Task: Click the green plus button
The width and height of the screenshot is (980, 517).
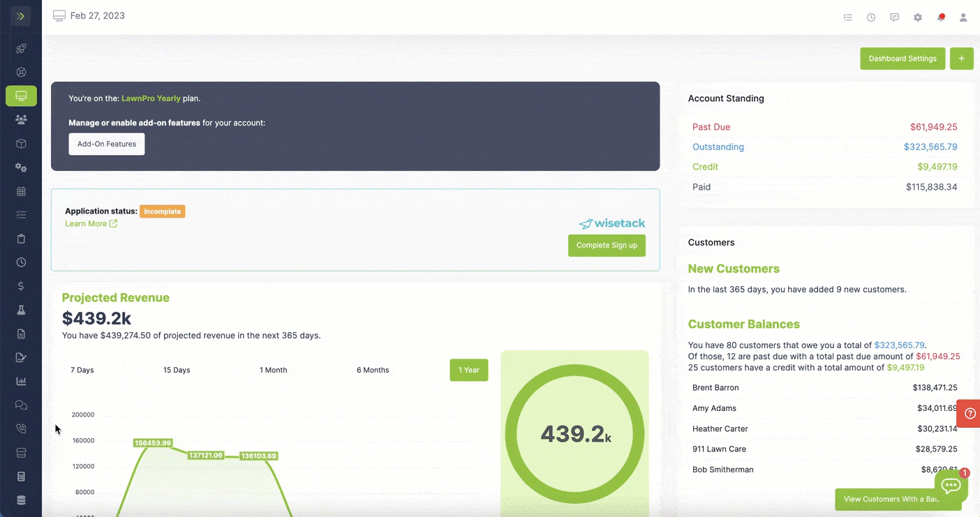Action: click(961, 59)
